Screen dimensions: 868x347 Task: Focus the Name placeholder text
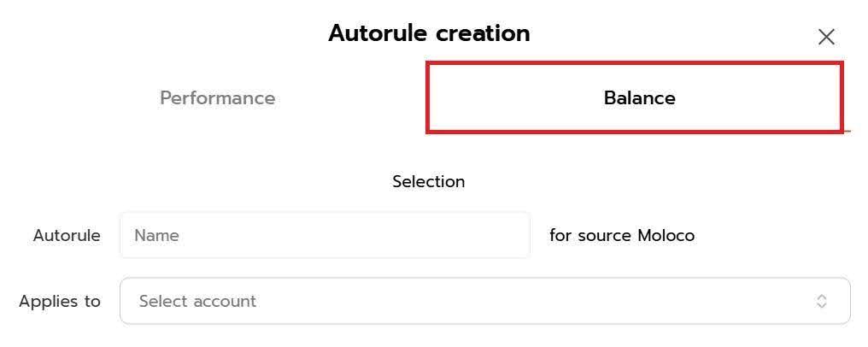tap(157, 235)
